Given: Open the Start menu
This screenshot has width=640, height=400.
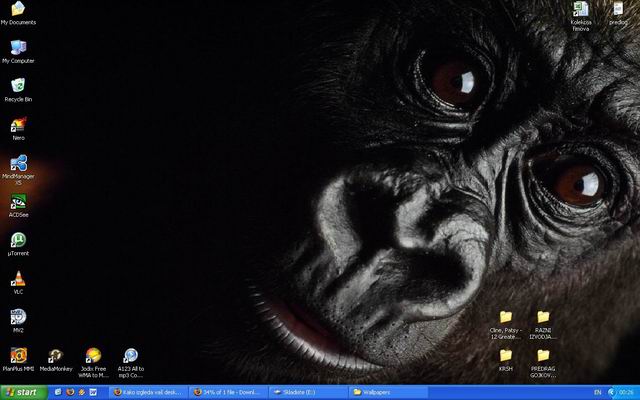Looking at the screenshot, I should coord(24,392).
